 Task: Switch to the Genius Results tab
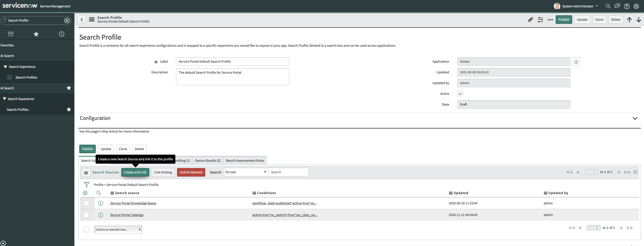[x=208, y=160]
